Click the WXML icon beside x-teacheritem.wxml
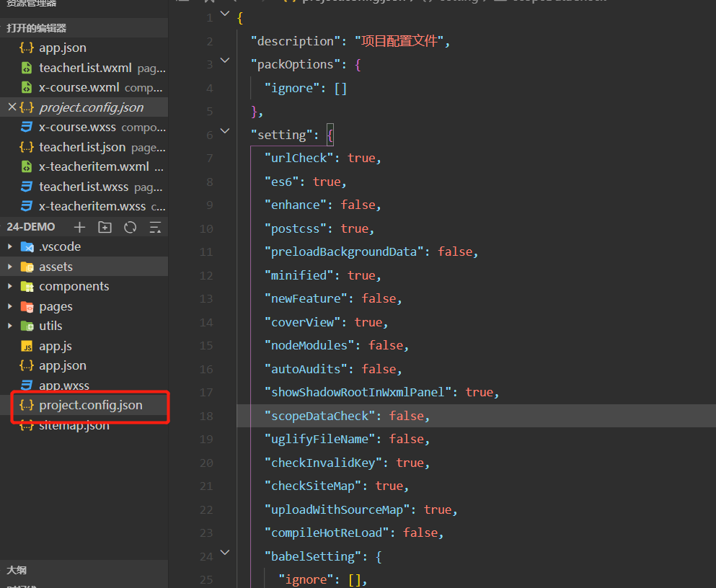 tap(27, 167)
